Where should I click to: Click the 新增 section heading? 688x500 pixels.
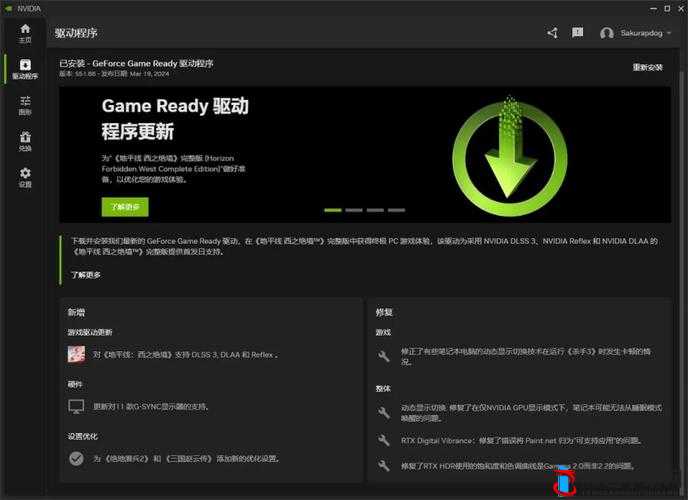(x=76, y=312)
